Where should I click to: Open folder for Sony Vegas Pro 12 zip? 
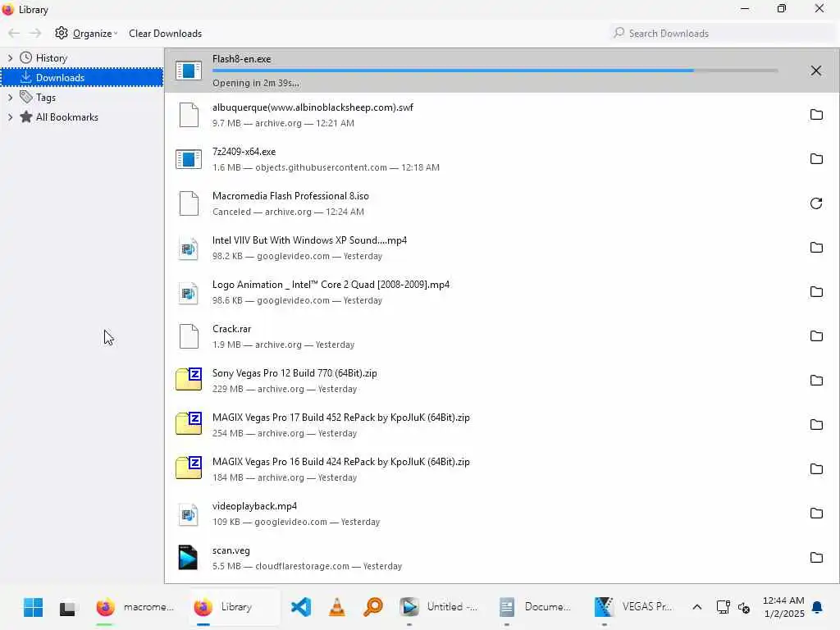(x=816, y=381)
